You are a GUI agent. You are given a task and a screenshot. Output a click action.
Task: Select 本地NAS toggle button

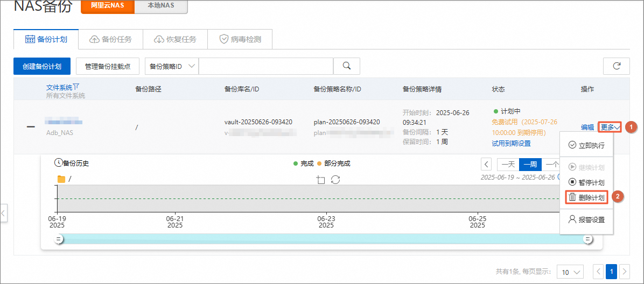161,6
